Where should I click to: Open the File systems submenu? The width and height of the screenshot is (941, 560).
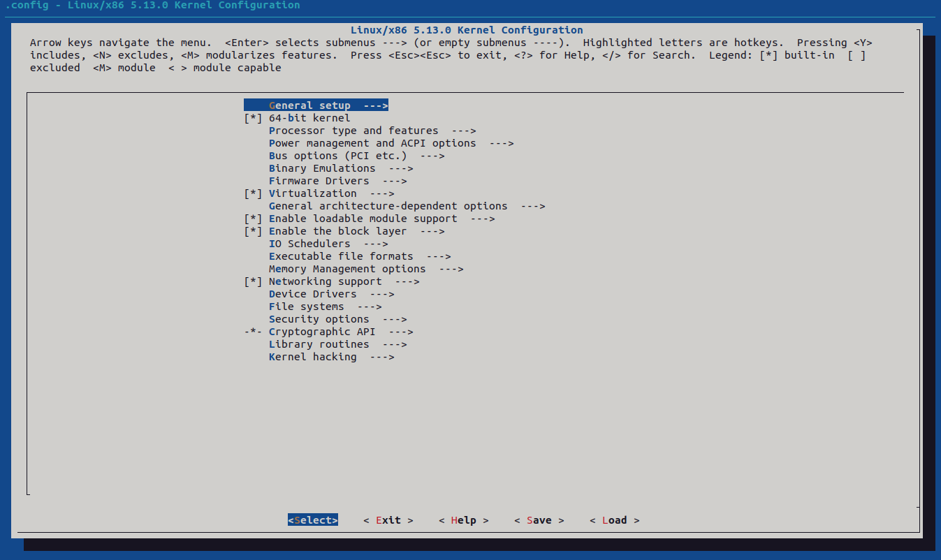click(x=326, y=307)
